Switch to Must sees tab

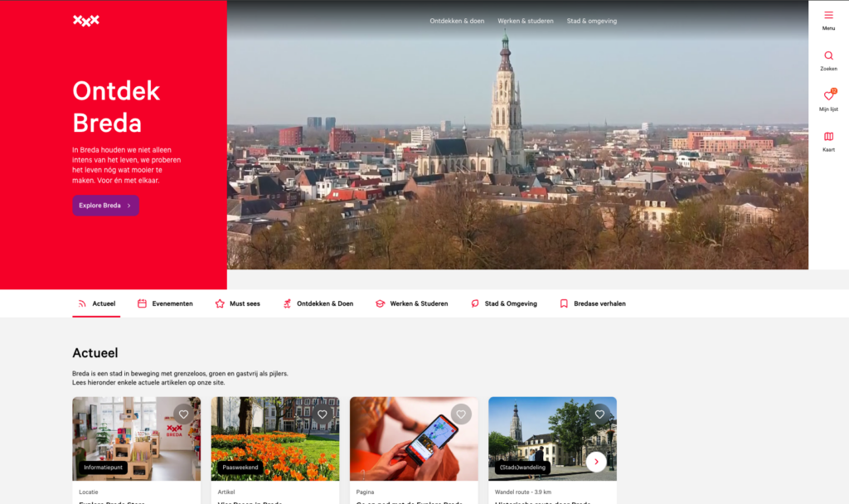pos(237,303)
